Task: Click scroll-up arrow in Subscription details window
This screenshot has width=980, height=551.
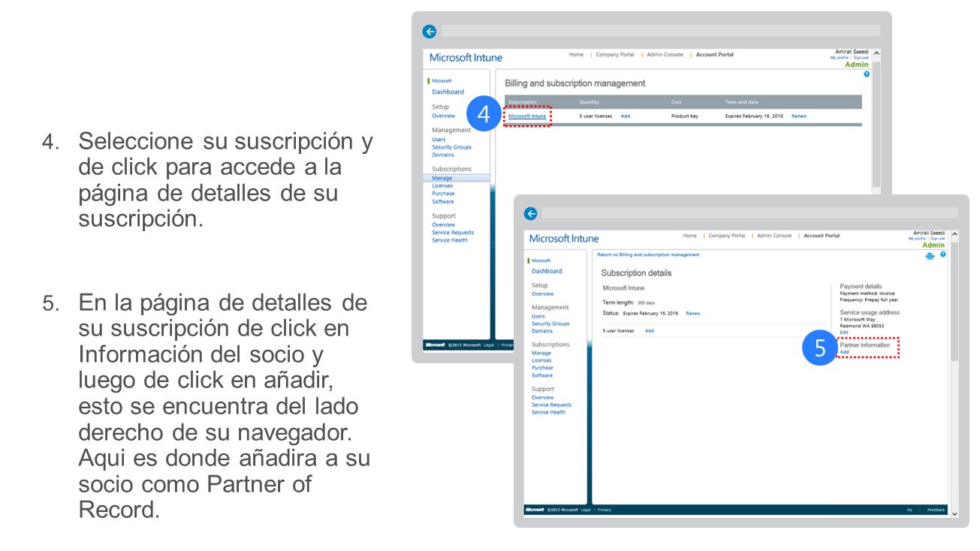Action: point(954,235)
